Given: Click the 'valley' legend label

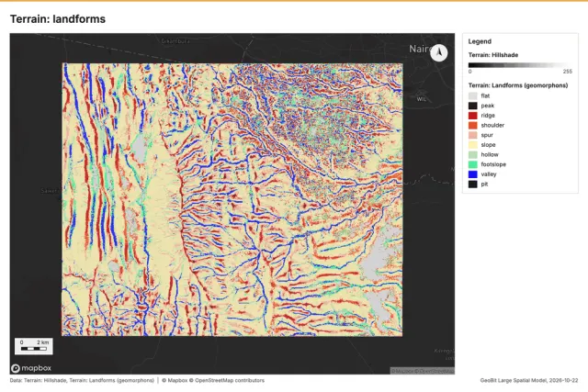Looking at the screenshot, I should pyautogui.click(x=489, y=174).
